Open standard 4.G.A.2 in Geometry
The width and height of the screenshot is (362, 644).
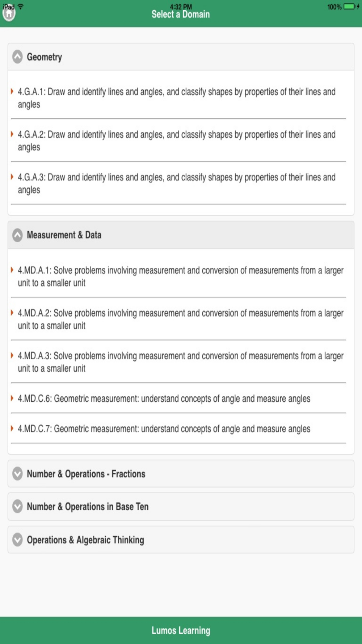pos(177,141)
